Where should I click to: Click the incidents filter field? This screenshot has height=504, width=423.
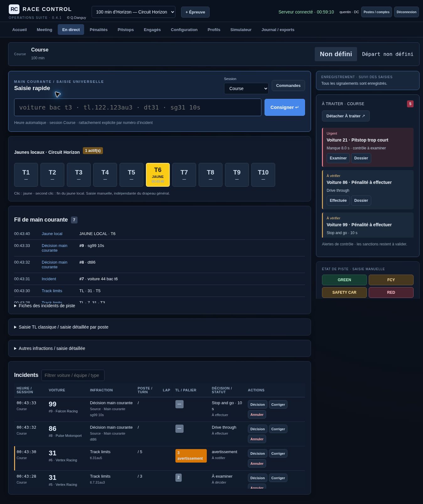coord(73,375)
